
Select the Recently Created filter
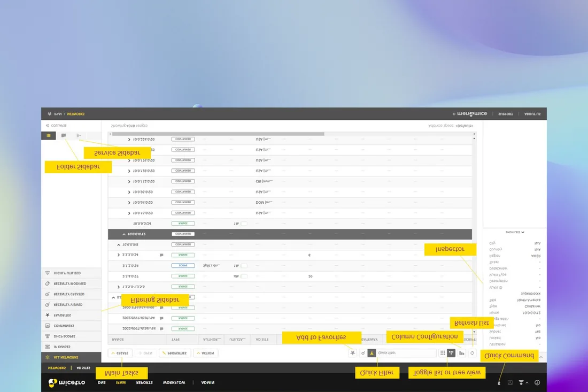[x=71, y=295]
